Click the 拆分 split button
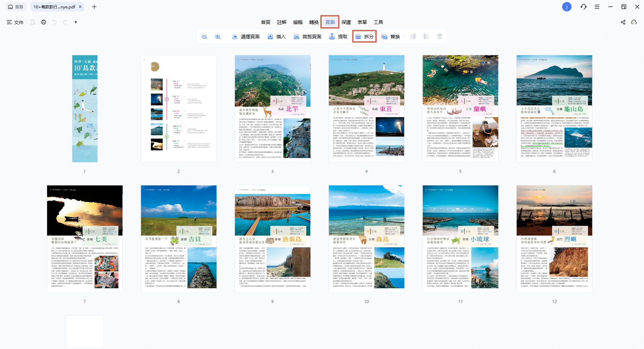 (364, 37)
